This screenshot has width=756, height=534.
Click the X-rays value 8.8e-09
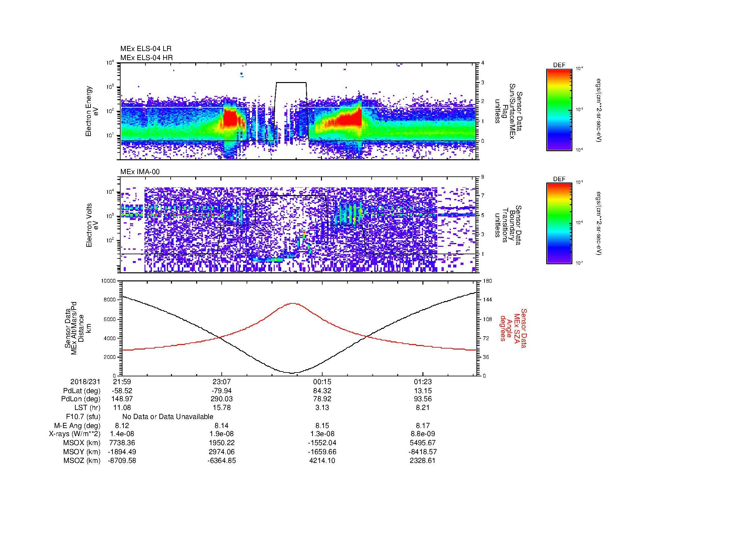(422, 434)
